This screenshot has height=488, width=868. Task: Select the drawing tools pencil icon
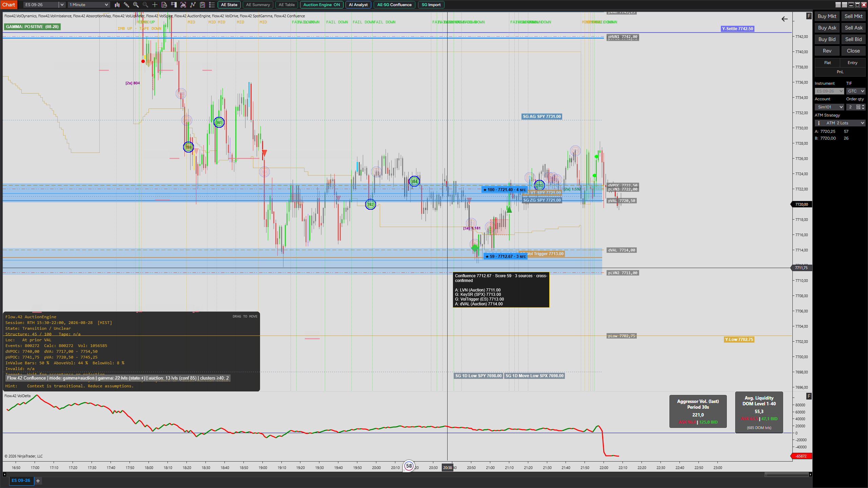[x=126, y=5]
